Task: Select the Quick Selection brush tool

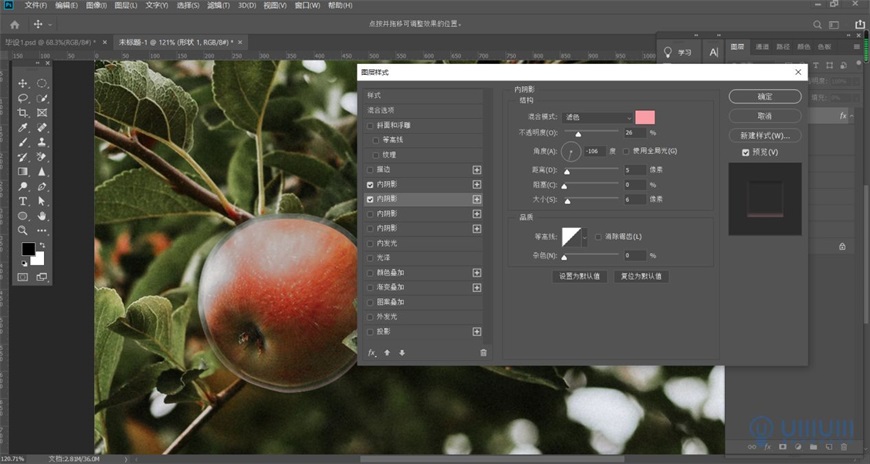Action: point(42,98)
